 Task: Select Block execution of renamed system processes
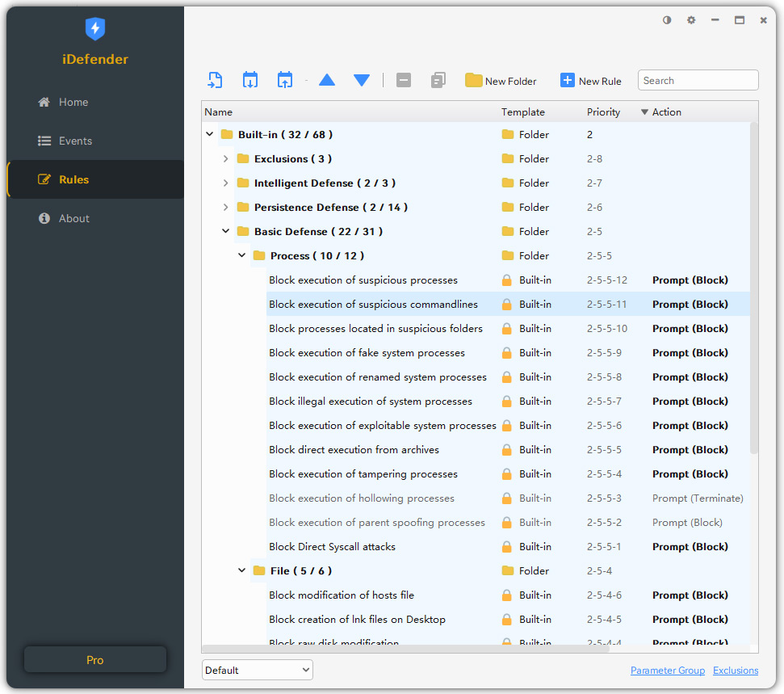pos(378,377)
